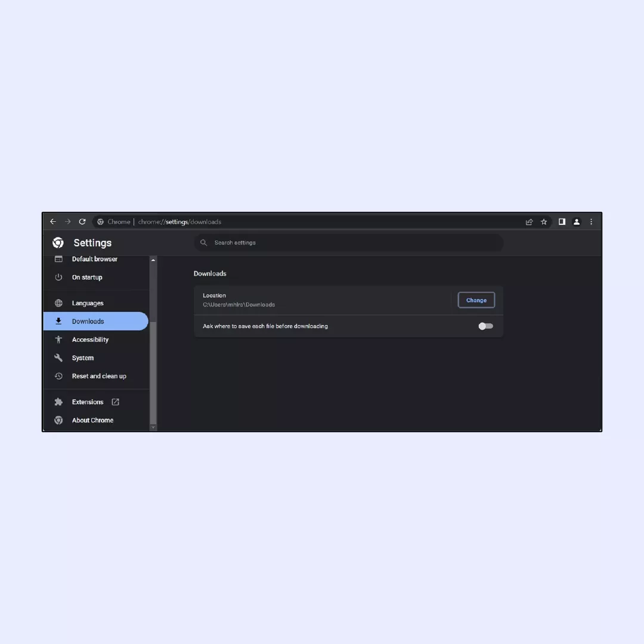Click the Downloads arrow icon in the sidebar

pos(58,321)
